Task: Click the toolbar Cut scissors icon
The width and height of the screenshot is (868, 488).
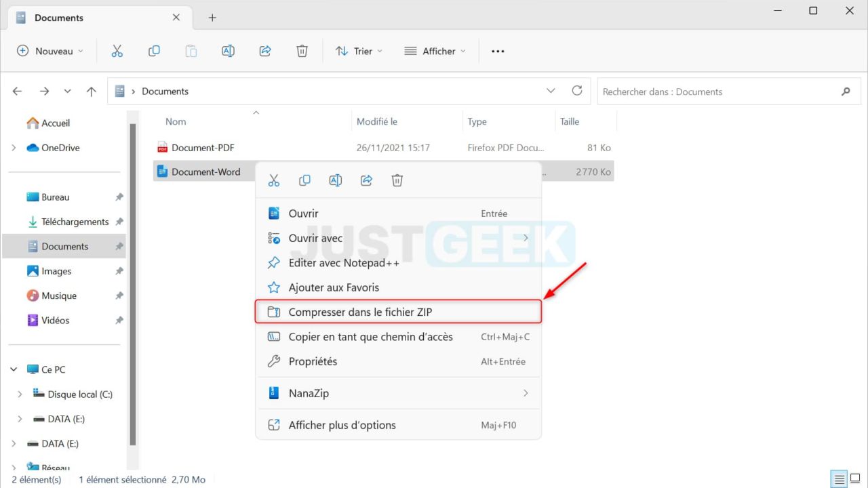Action: coord(117,51)
